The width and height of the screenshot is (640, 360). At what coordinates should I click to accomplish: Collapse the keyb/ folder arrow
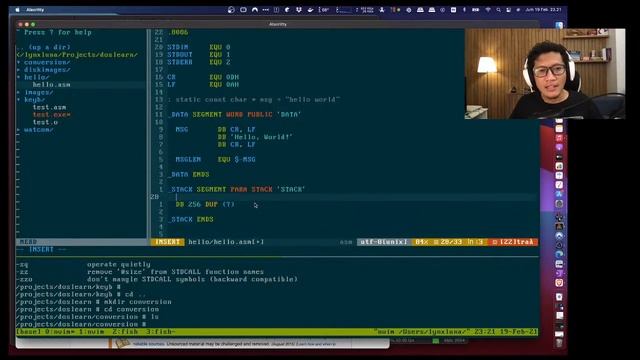(x=19, y=100)
